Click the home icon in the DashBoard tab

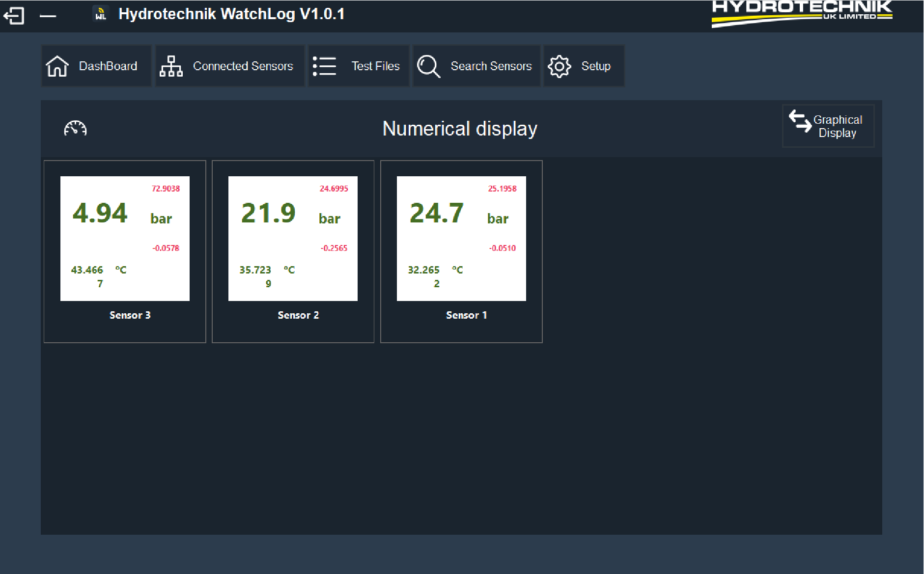[57, 66]
